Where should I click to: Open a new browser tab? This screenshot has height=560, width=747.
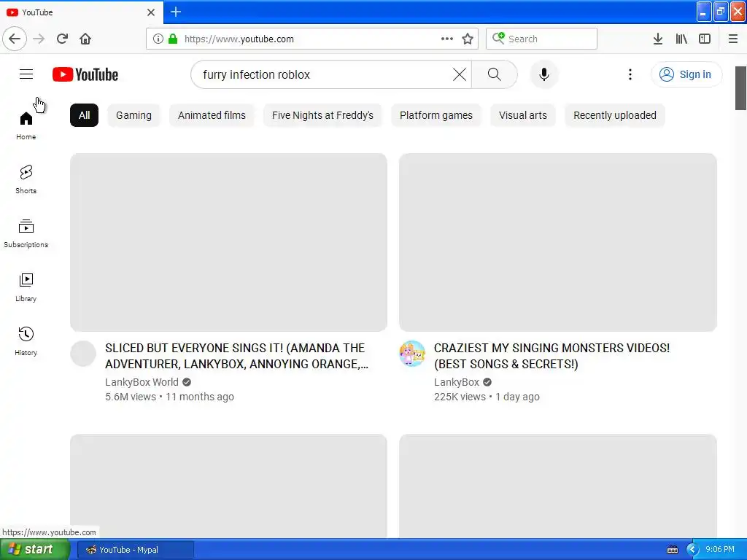176,12
